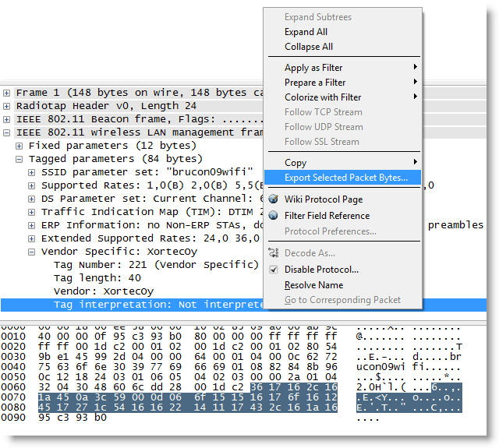Click the Apply as Filter submenu arrow
Screen dimensions: 499x448
(x=415, y=67)
